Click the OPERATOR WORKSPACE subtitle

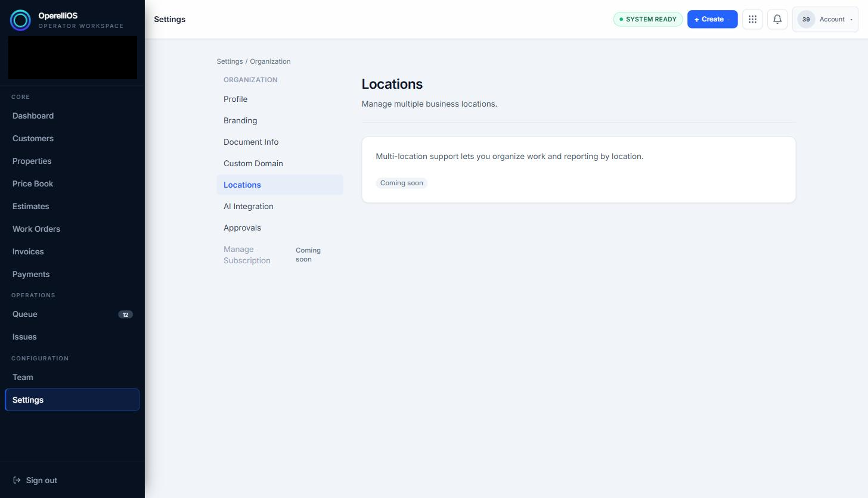tap(81, 26)
